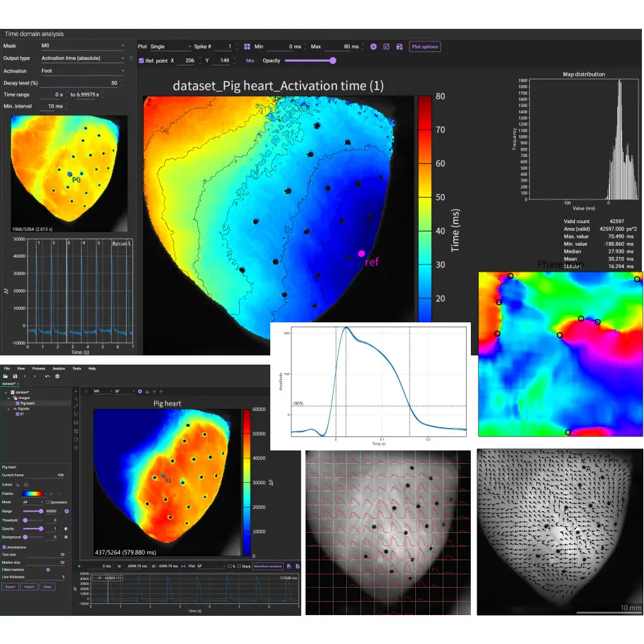Open the Plot ΔF dropdown in signal toolbar
This screenshot has height=644, width=644.
coord(211,566)
